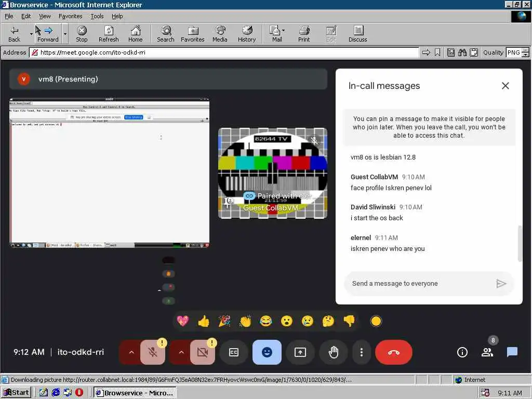Refresh the current page
532x399 pixels.
[109, 34]
